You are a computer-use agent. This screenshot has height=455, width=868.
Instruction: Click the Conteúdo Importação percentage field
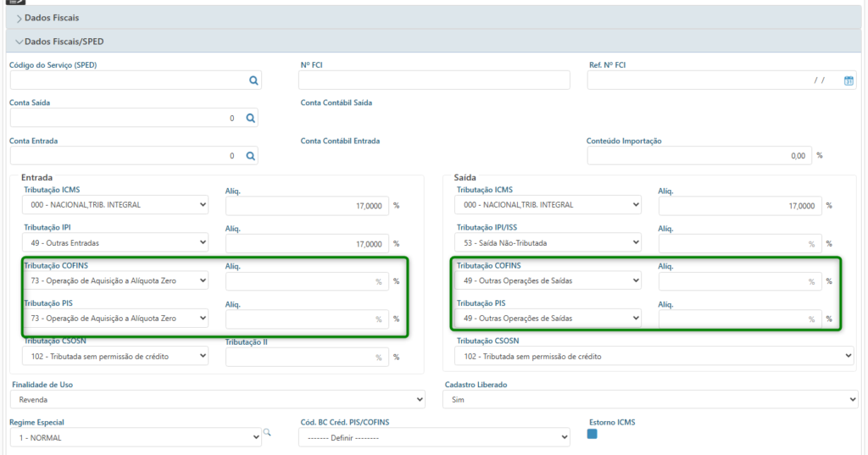[698, 156]
